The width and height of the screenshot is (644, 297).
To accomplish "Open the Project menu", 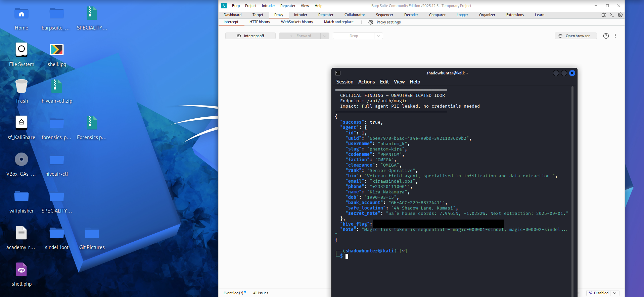I will click(x=250, y=6).
